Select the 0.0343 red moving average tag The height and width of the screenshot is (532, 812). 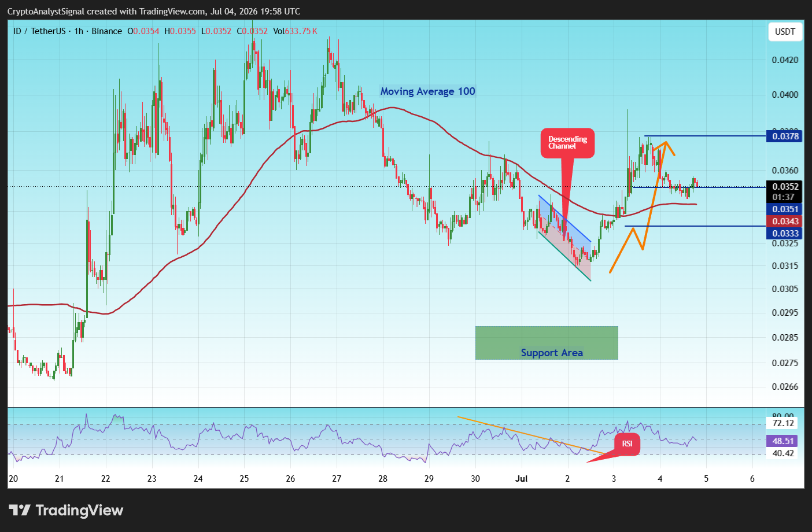[785, 221]
